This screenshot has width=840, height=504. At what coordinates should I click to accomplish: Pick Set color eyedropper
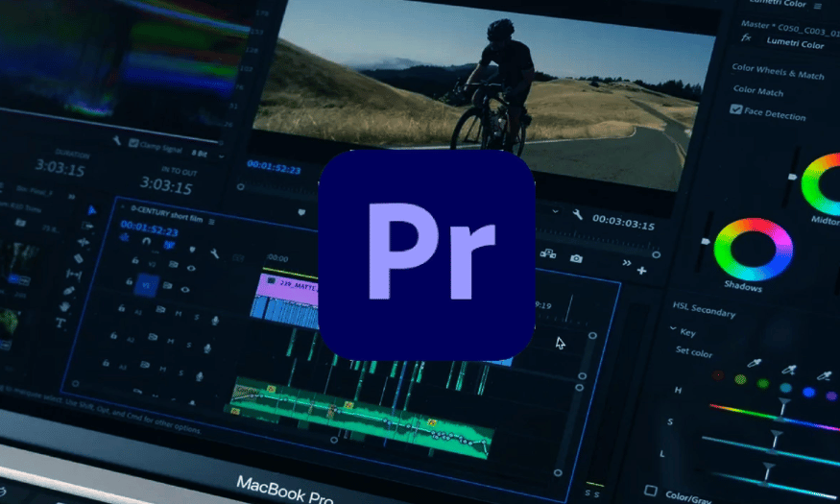[755, 364]
